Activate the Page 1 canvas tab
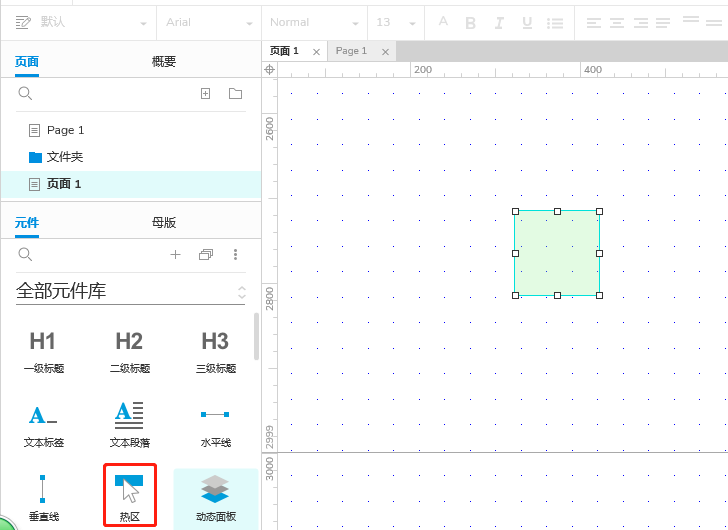The height and width of the screenshot is (530, 728). click(351, 51)
